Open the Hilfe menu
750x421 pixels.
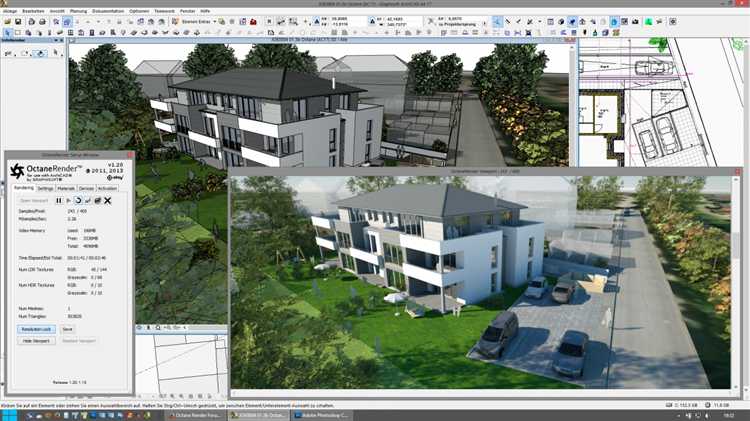tap(205, 11)
